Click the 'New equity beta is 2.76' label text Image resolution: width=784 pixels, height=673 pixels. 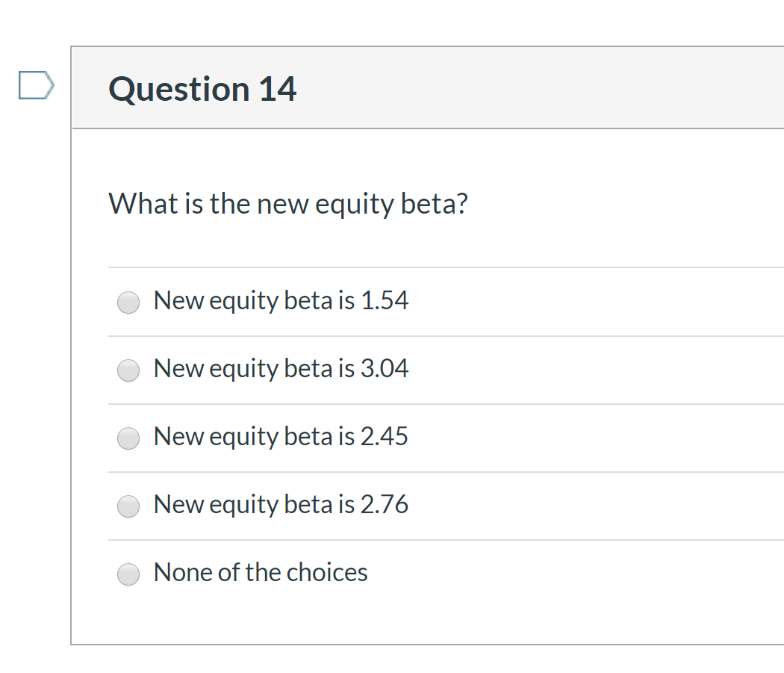click(281, 504)
